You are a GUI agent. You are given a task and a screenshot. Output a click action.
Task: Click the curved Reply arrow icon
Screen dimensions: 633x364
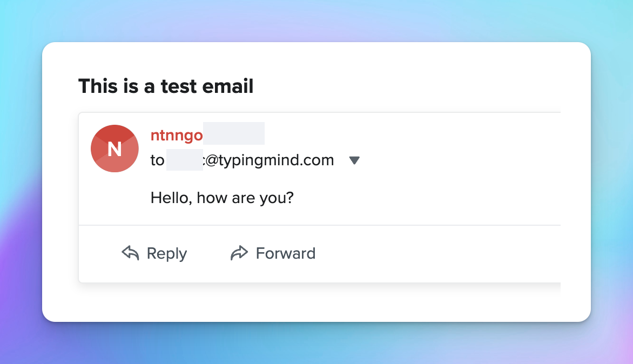coord(130,253)
